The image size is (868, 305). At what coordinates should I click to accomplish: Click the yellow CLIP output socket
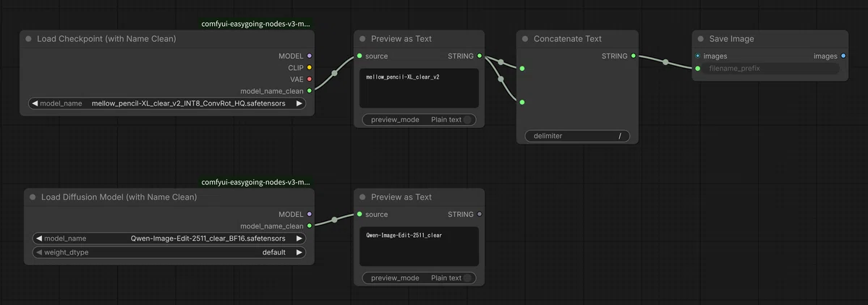tap(310, 67)
